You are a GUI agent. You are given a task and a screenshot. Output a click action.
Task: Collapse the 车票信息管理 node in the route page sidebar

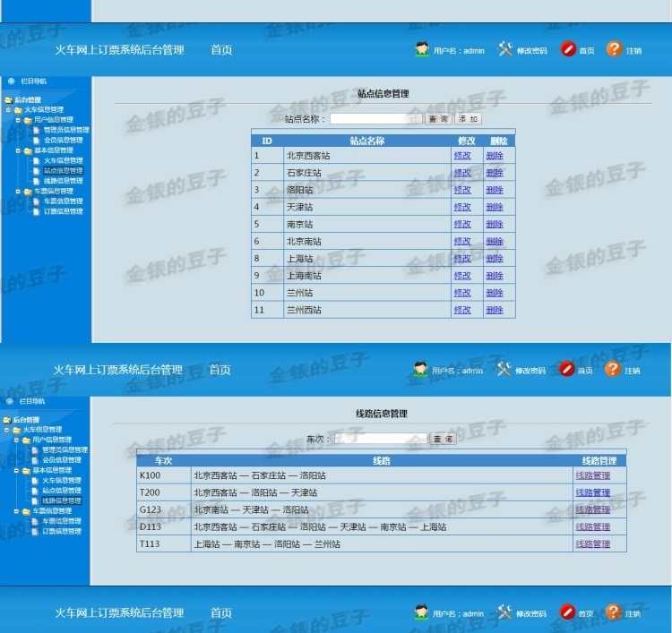[x=16, y=511]
